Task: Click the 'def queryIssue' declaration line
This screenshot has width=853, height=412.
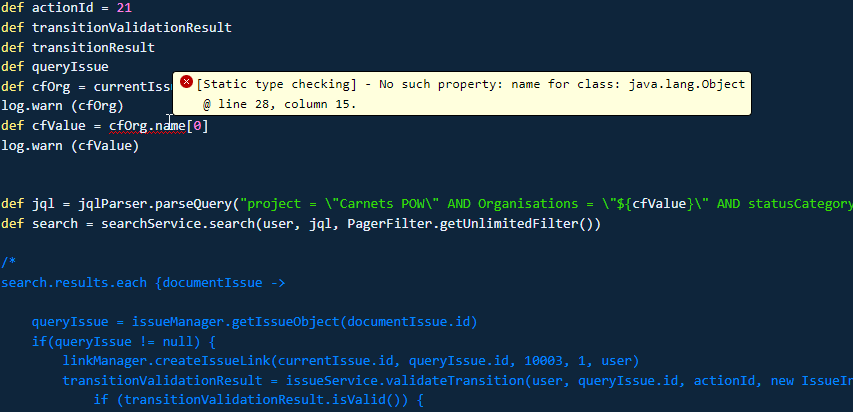Action: (x=55, y=67)
